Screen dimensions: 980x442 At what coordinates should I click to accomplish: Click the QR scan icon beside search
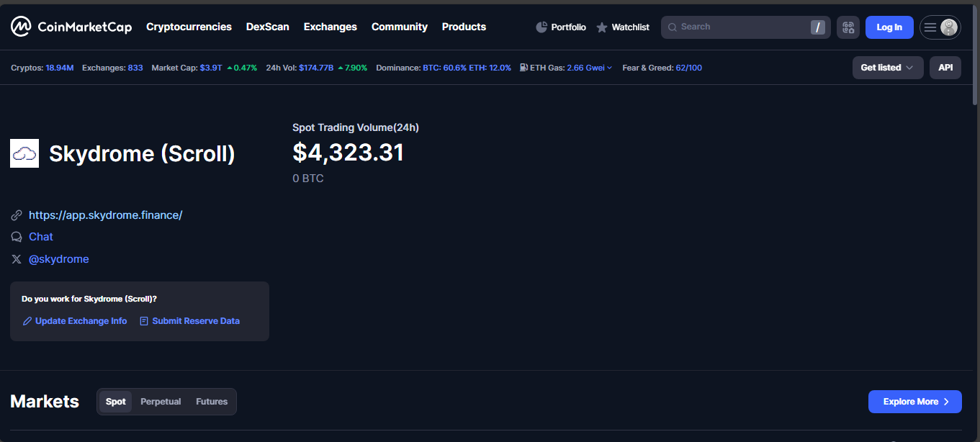click(x=848, y=27)
